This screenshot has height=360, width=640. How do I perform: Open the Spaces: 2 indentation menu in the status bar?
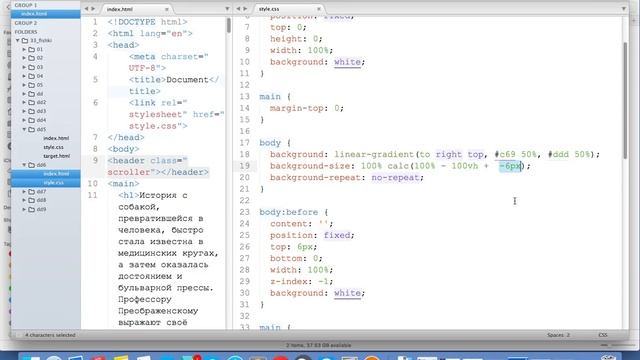pyautogui.click(x=558, y=335)
